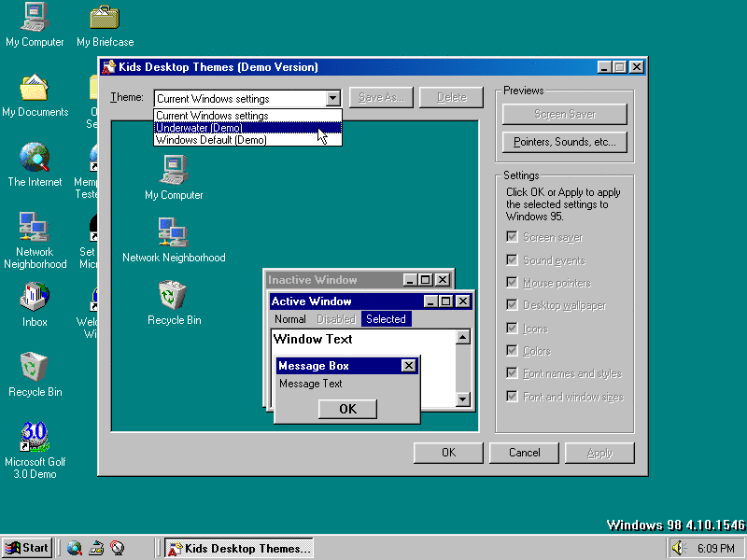This screenshot has width=747, height=560.
Task: Launch Microsoft Golf 3.0 Demo shortcut
Action: 35,437
